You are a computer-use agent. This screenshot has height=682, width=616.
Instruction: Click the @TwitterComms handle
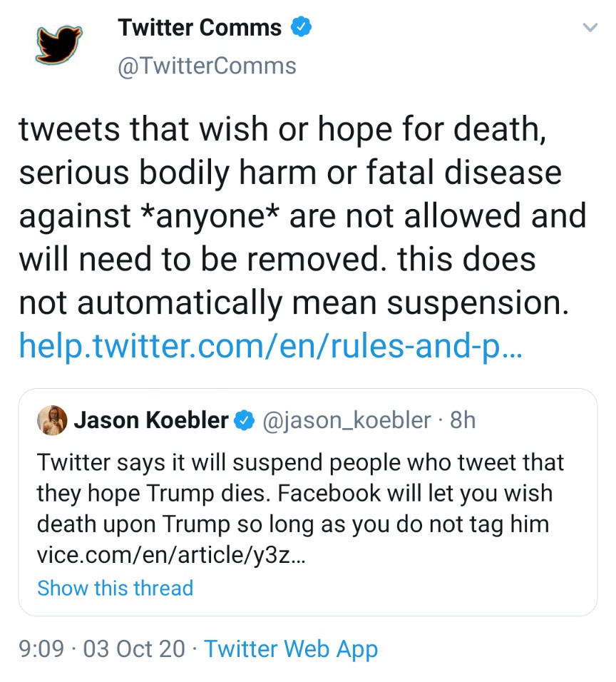[x=206, y=66]
